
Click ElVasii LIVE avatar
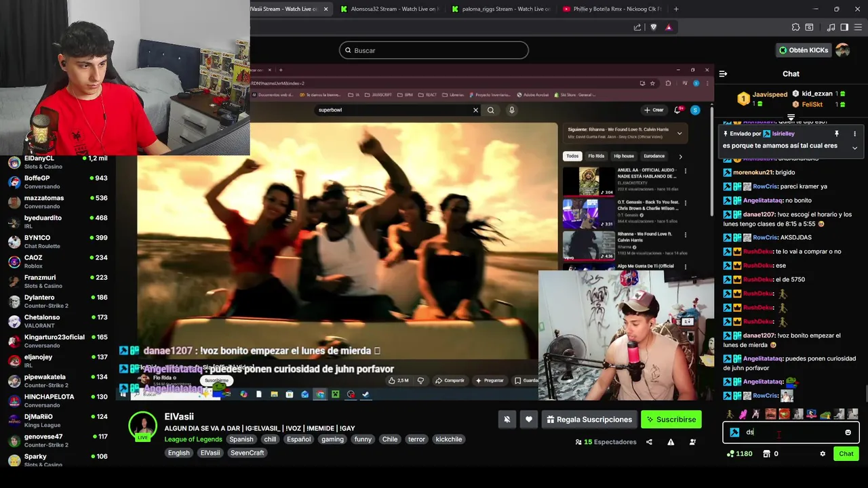[x=143, y=426]
